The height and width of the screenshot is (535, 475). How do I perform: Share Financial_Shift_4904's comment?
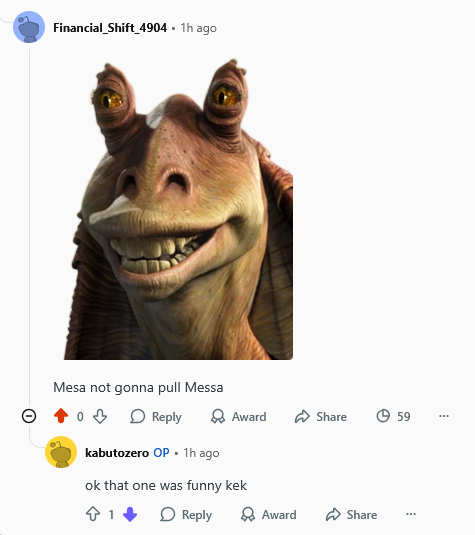tap(321, 417)
